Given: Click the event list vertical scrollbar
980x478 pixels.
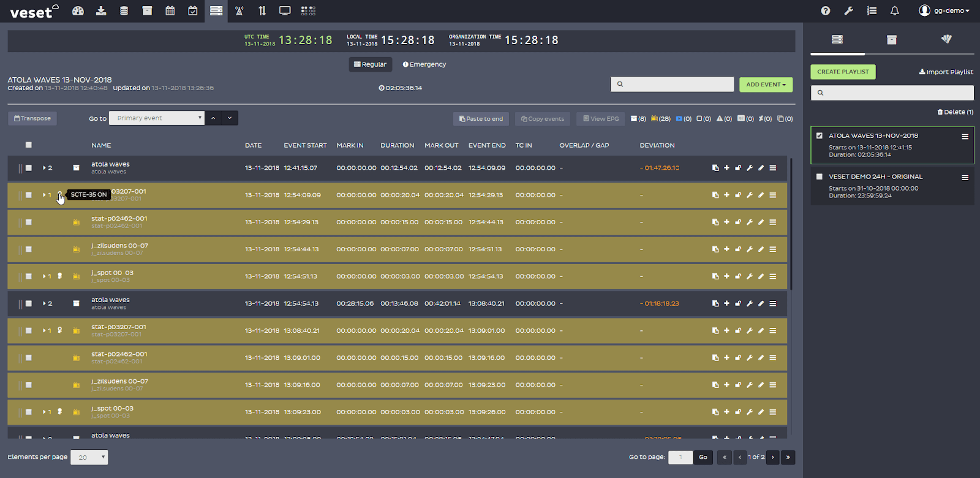Looking at the screenshot, I should (791, 224).
